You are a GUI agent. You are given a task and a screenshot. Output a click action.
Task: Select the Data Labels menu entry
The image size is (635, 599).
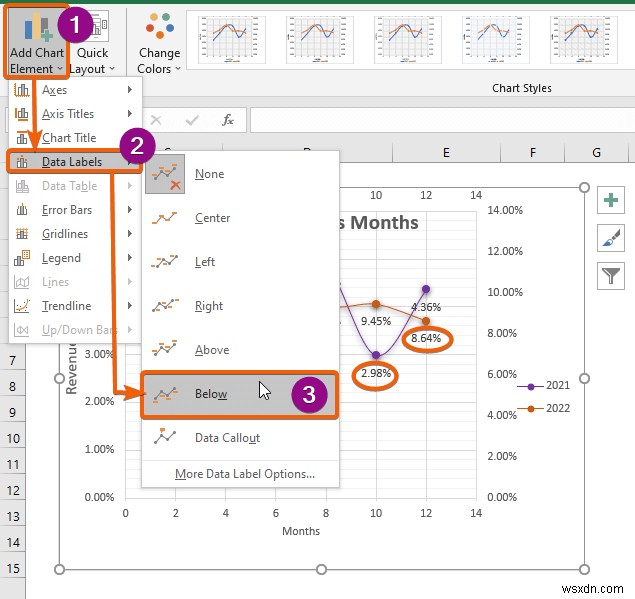75,162
